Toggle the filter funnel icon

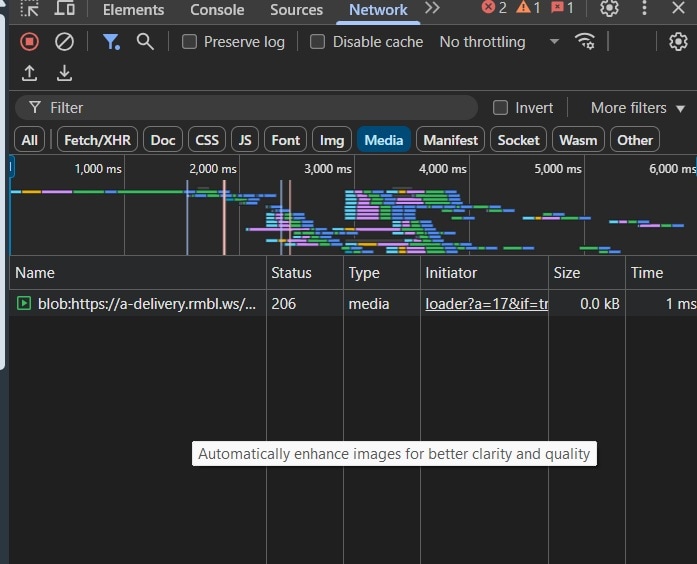[111, 42]
